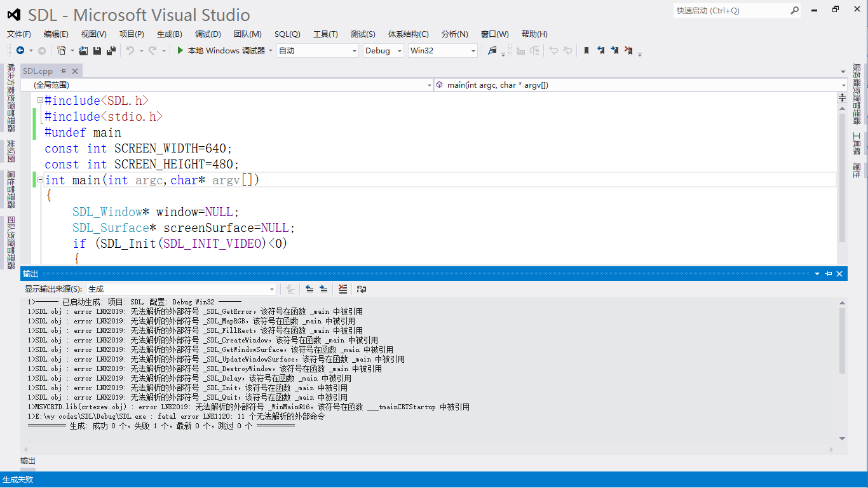Open the 团队资源管理器 side tab
The height and width of the screenshot is (488, 868).
(10, 243)
